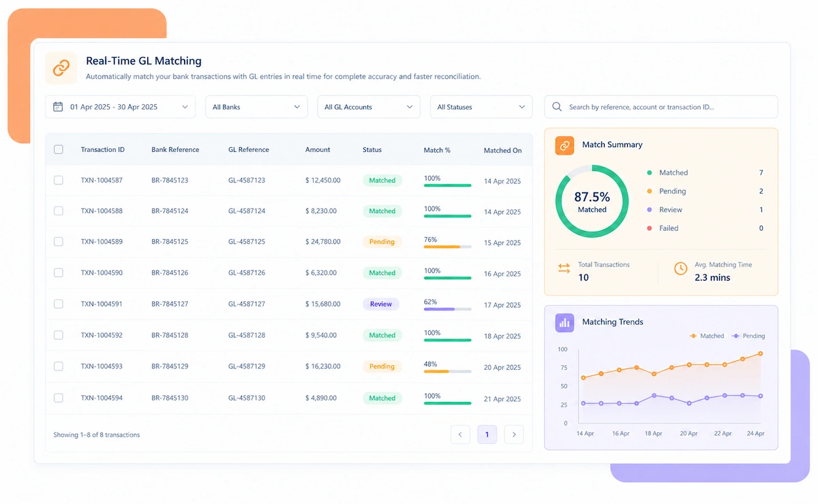
Task: Check the box for TXN-1004591
Action: point(59,304)
